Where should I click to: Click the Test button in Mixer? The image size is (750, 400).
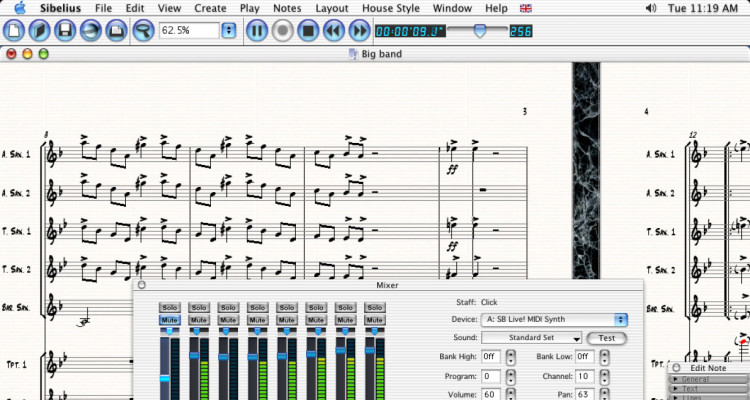coord(607,338)
